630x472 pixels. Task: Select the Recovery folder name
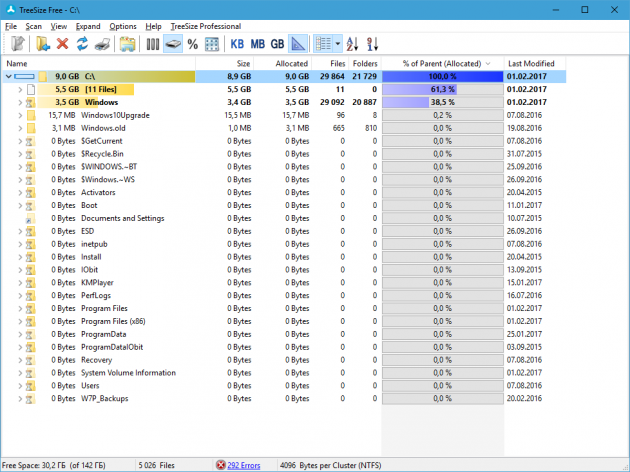pos(96,360)
